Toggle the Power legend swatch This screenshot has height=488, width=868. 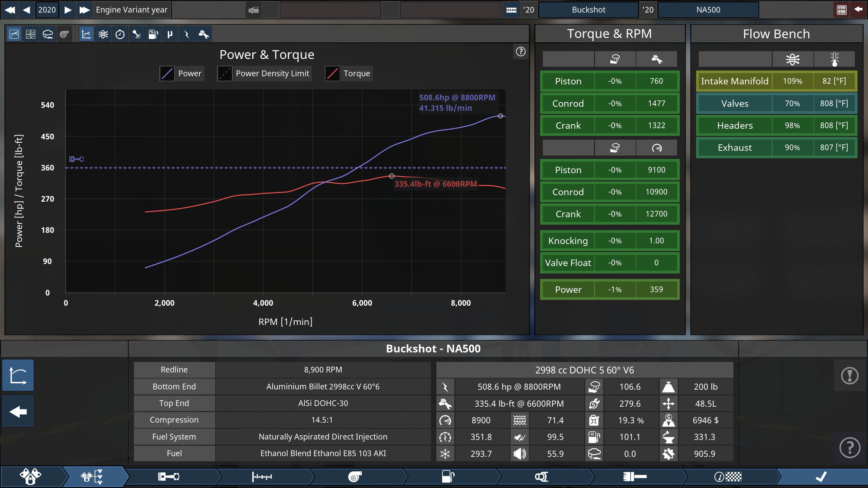tap(167, 74)
